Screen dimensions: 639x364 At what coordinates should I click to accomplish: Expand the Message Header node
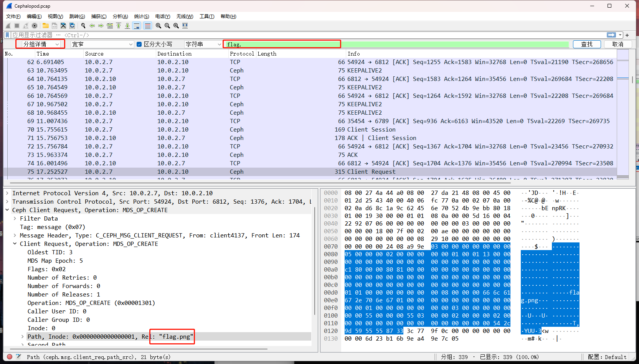[x=15, y=236]
